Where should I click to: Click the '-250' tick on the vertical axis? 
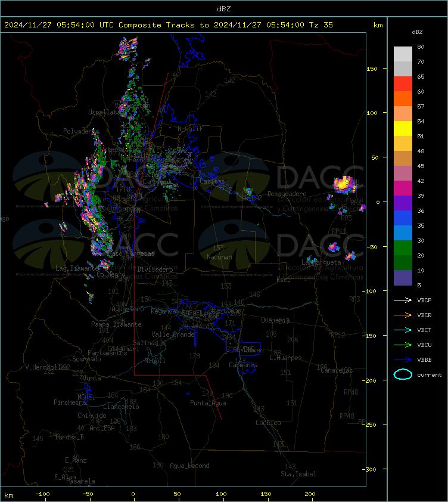pos(371,424)
